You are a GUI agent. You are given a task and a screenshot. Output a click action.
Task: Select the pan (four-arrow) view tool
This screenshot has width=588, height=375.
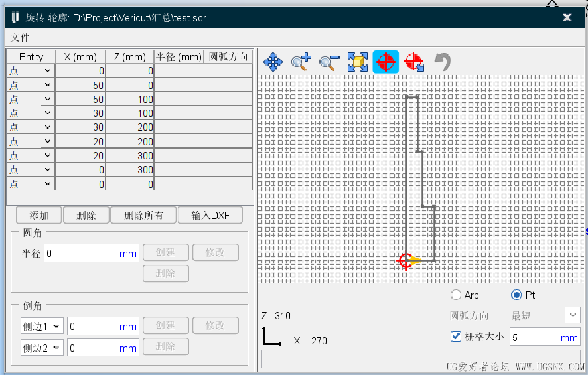[273, 62]
